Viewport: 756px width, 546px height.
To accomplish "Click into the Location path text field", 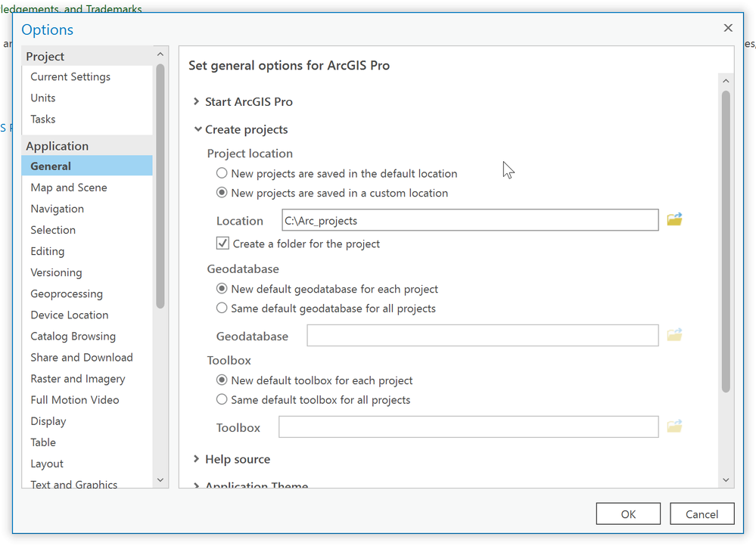I will tap(469, 221).
